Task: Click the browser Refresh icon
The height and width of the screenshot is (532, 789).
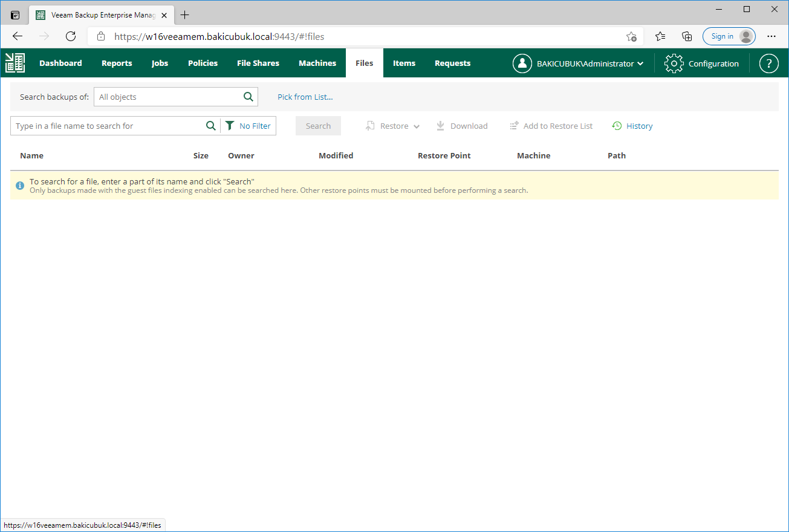Action: [71, 36]
